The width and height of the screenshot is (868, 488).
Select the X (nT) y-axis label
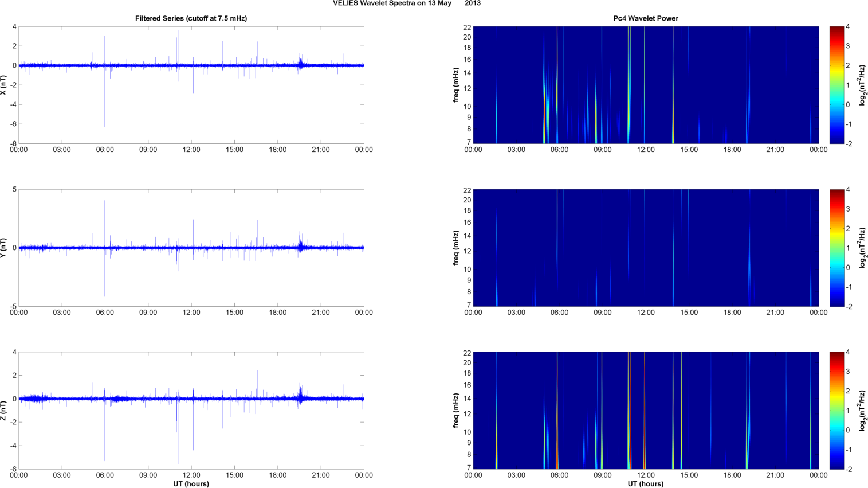pyautogui.click(x=4, y=85)
